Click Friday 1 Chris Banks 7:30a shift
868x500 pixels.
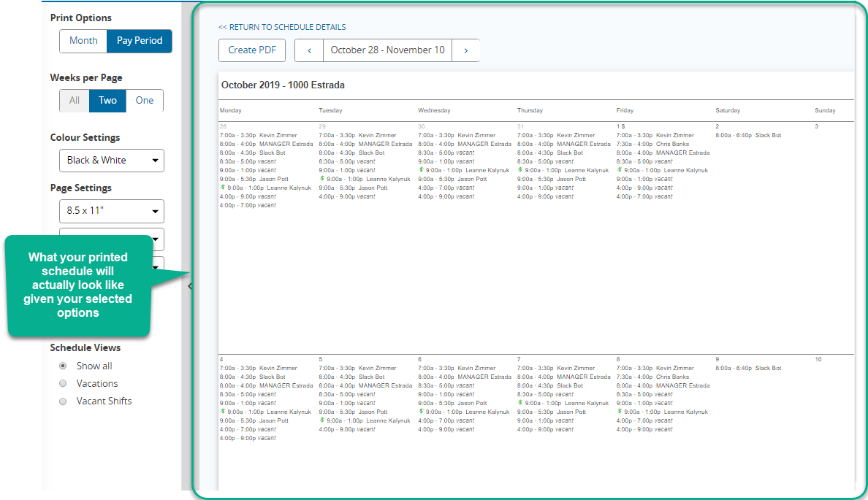[x=652, y=145]
